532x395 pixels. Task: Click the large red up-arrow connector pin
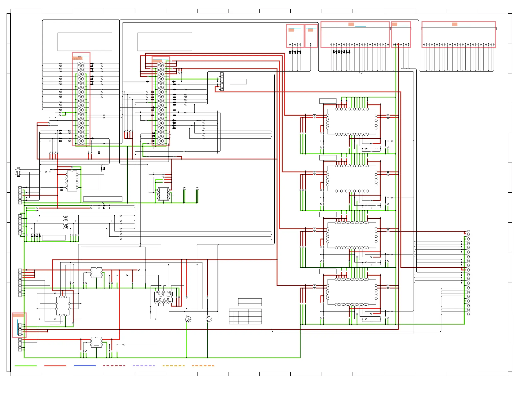pyautogui.click(x=398, y=44)
